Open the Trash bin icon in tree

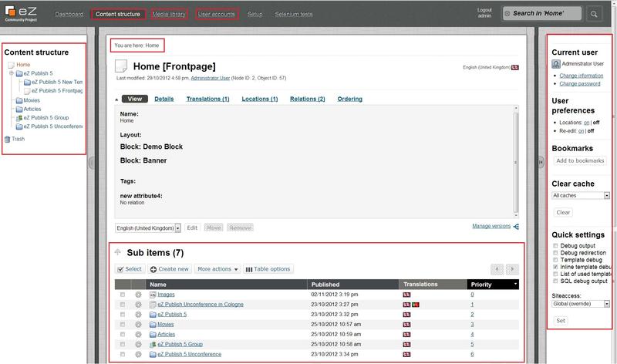[x=7, y=139]
